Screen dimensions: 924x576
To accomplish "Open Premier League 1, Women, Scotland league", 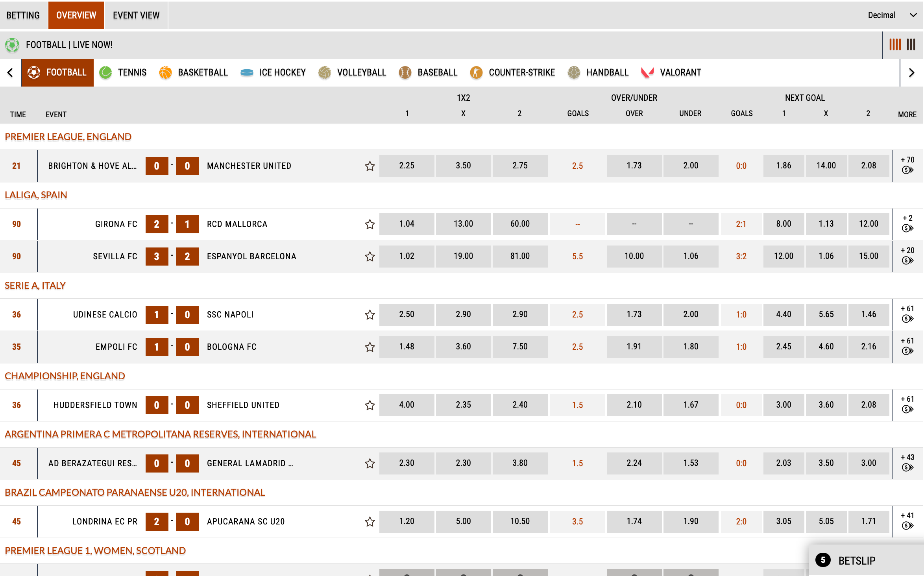I will click(95, 551).
